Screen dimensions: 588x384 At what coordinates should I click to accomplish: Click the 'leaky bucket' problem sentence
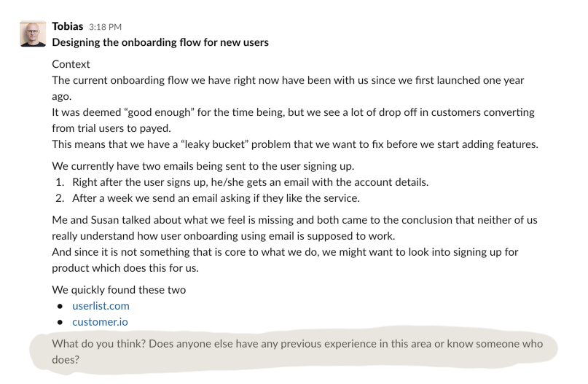295,144
